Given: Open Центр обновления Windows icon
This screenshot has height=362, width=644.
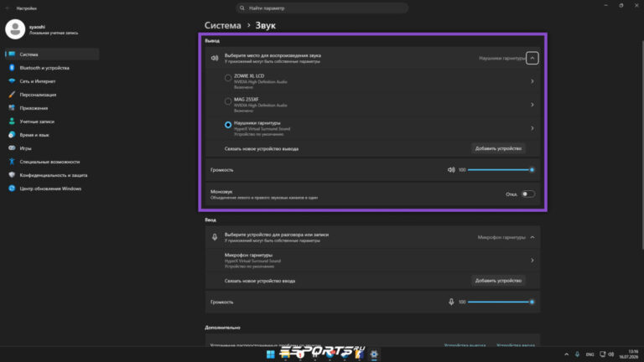Looking at the screenshot, I should tap(12, 189).
